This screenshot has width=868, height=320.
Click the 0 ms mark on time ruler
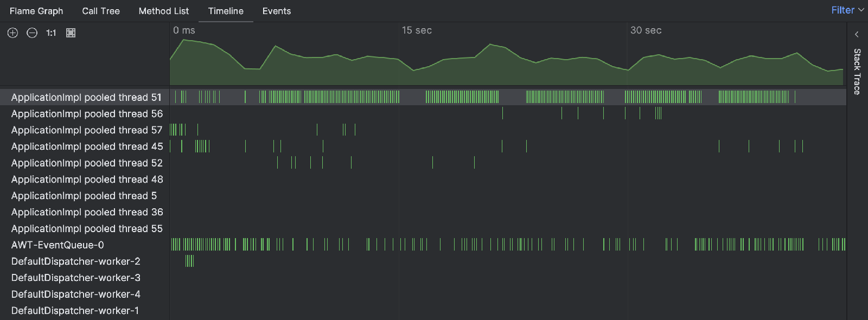pyautogui.click(x=184, y=30)
